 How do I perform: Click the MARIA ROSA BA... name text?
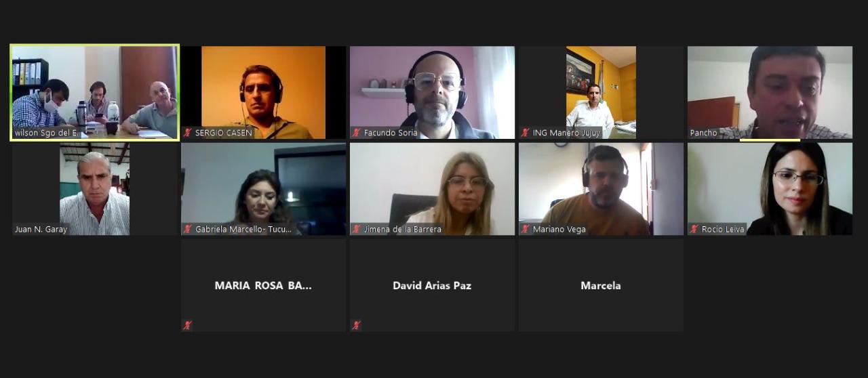pos(263,286)
